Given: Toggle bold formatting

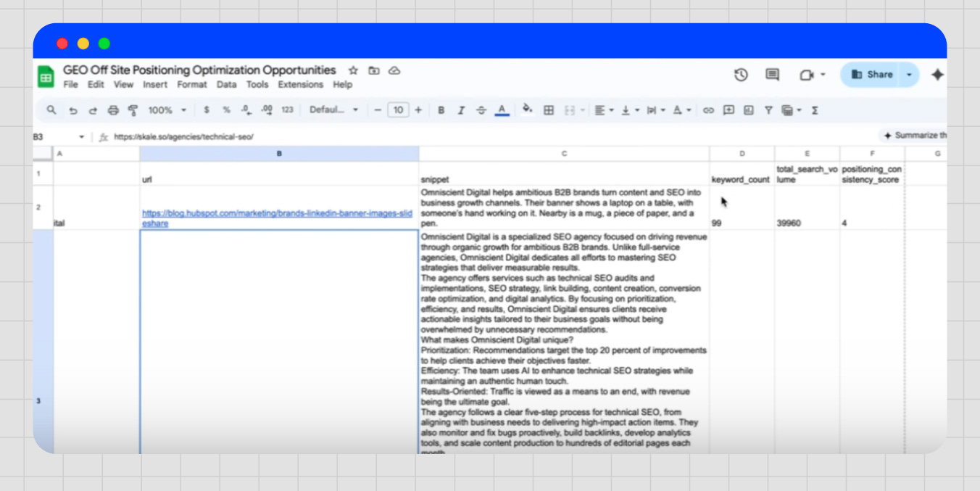Looking at the screenshot, I should [441, 110].
